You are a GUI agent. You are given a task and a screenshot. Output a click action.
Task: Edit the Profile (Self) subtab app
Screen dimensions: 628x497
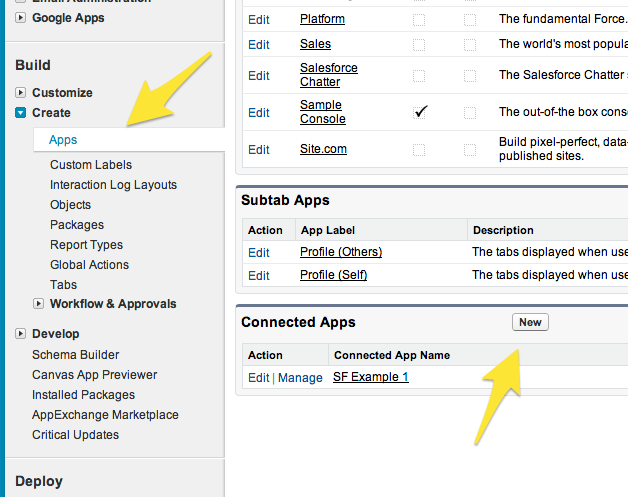pyautogui.click(x=259, y=276)
